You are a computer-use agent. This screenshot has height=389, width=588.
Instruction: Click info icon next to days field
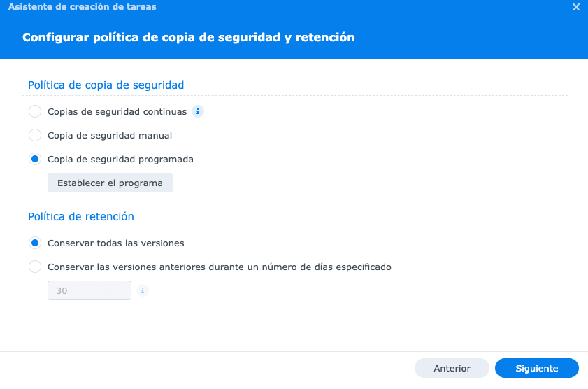click(x=143, y=290)
